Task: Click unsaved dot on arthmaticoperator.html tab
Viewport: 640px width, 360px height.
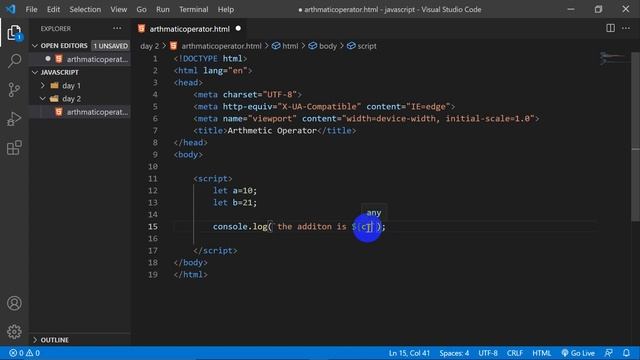Action: (238, 29)
